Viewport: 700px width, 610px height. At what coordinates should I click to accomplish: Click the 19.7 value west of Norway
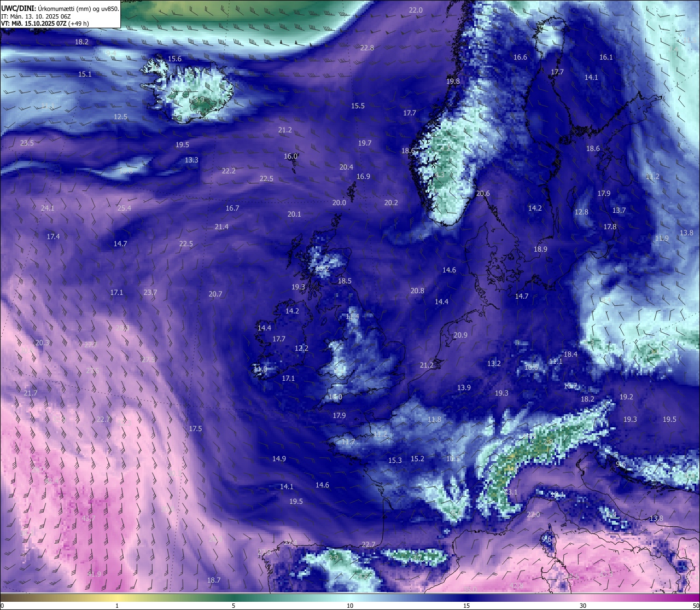pyautogui.click(x=365, y=143)
